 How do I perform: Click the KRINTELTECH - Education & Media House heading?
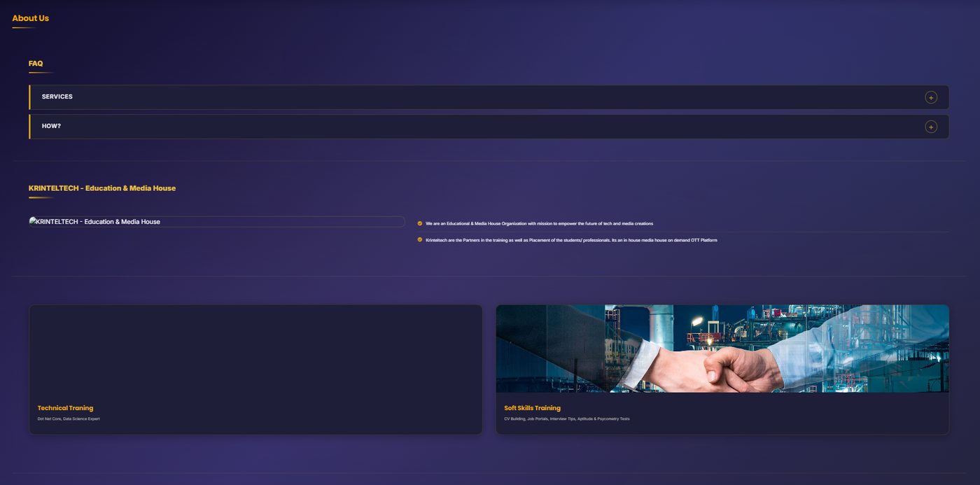(x=102, y=188)
